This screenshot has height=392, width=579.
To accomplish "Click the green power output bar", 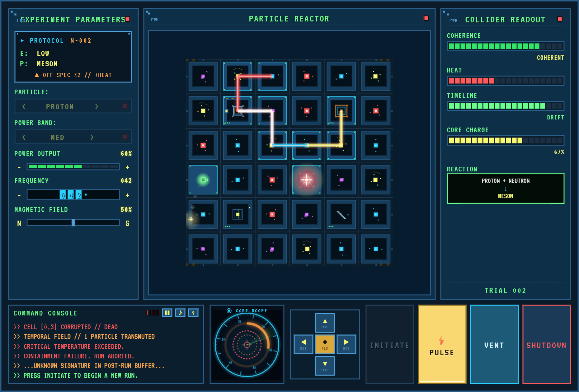I will point(73,167).
